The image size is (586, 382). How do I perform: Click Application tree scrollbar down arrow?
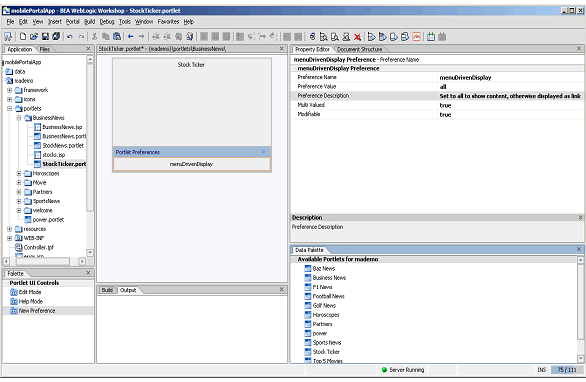pos(90,253)
